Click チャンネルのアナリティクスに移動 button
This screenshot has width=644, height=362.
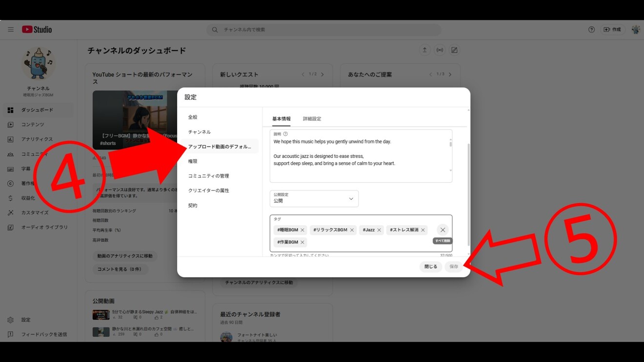point(259,283)
